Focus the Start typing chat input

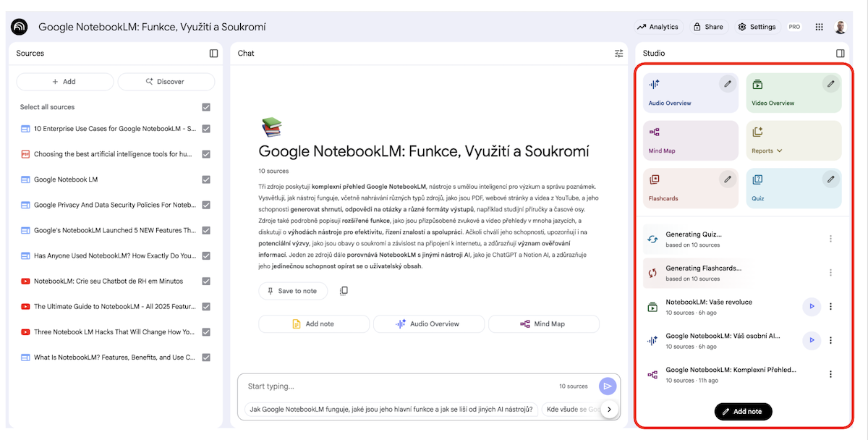[x=398, y=386]
